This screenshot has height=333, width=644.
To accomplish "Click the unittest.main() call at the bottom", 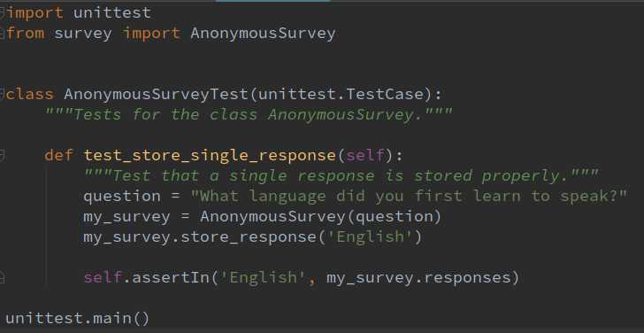I will click(x=78, y=319).
